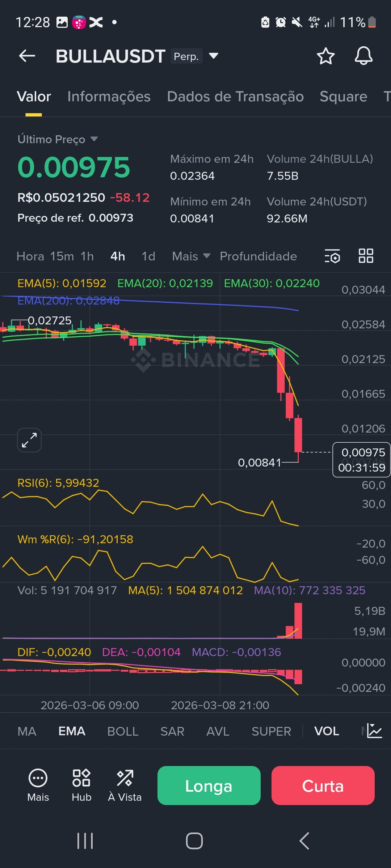Open the trading pair selector dropdown arrow

click(x=214, y=56)
